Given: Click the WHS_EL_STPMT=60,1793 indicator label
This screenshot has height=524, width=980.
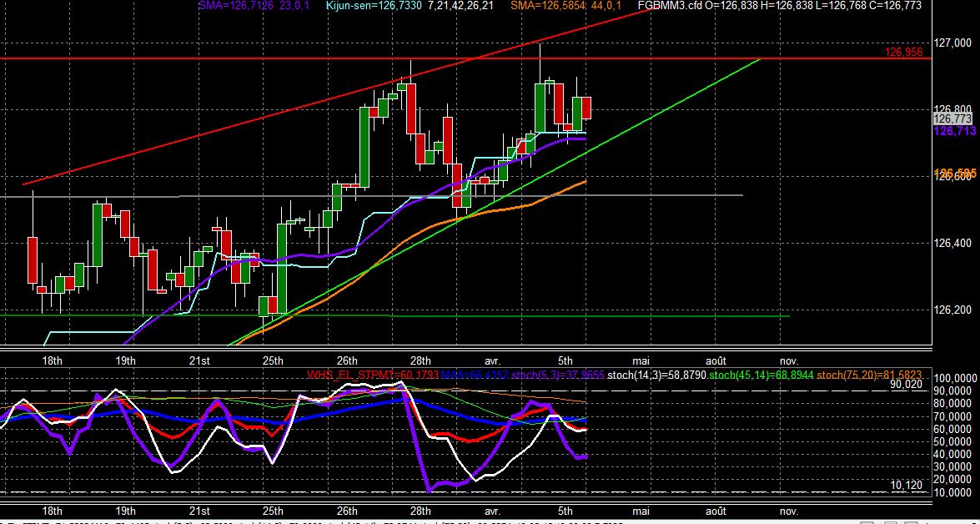Looking at the screenshot, I should point(373,375).
